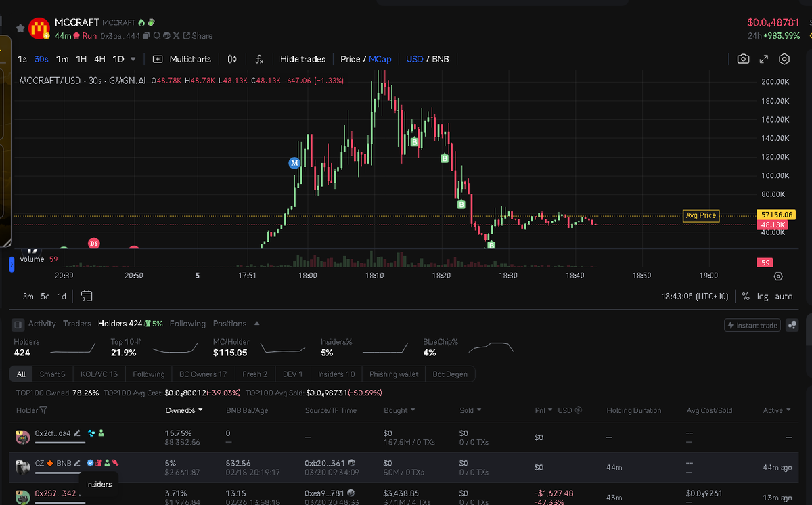Click the icon next to Instant trade
Screen dimensions: 812x505
tap(792, 326)
